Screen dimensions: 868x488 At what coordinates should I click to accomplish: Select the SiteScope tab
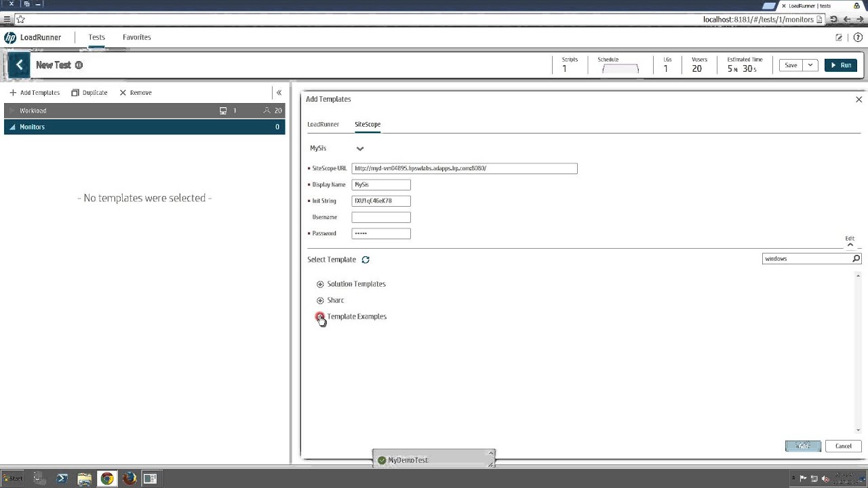pyautogui.click(x=368, y=125)
